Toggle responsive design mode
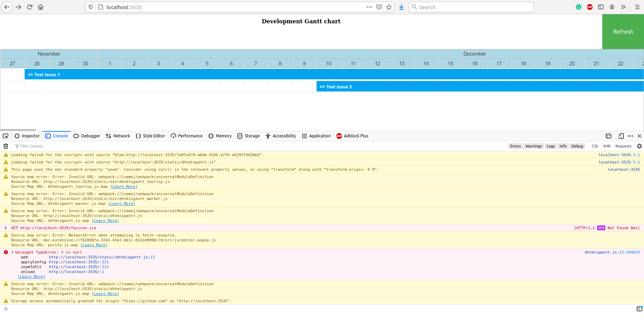The height and width of the screenshot is (320, 644). 621,136
